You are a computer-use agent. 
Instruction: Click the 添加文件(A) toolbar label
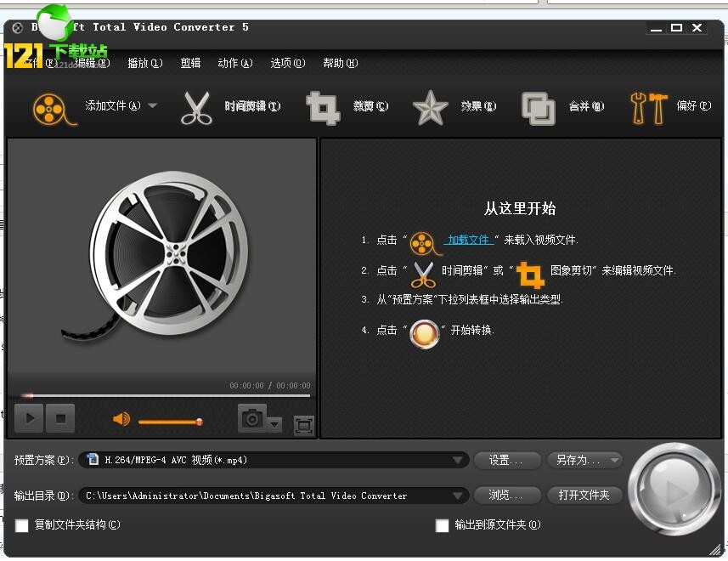point(113,105)
